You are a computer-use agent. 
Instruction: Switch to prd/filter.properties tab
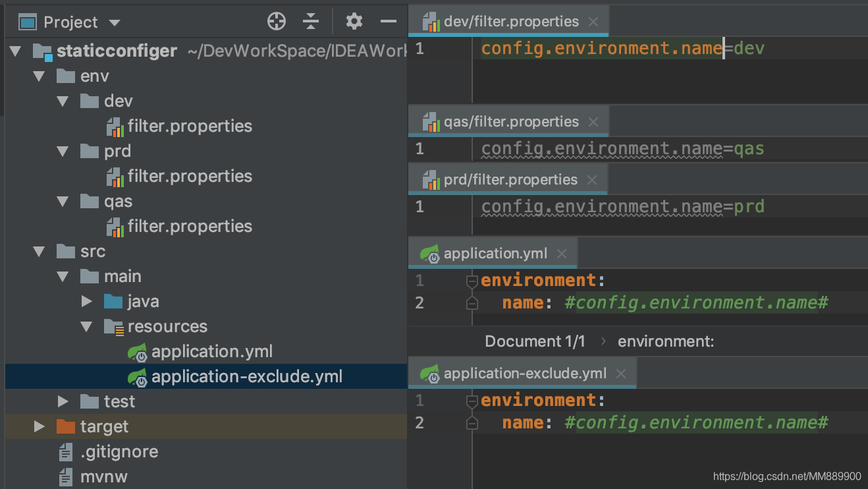(508, 180)
